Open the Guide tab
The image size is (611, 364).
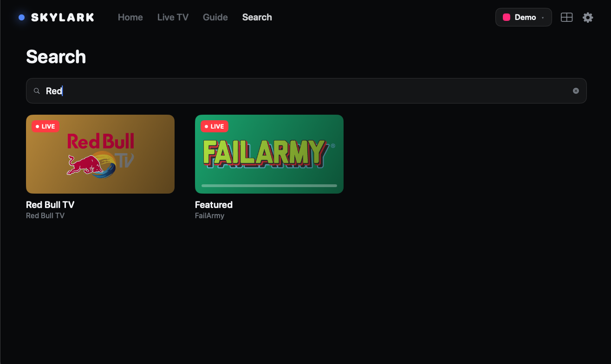[x=215, y=17]
